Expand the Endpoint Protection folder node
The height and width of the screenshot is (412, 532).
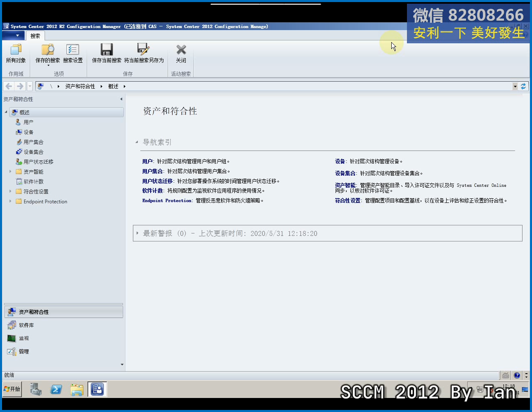point(10,201)
